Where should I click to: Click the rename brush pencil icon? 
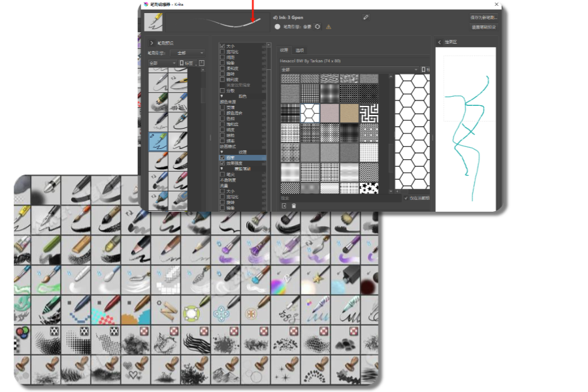[x=366, y=17]
